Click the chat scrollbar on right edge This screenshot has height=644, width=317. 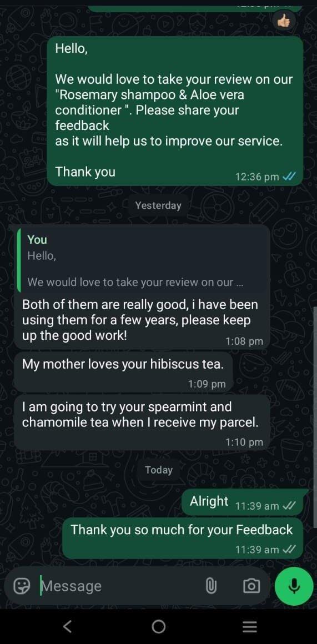(315, 417)
